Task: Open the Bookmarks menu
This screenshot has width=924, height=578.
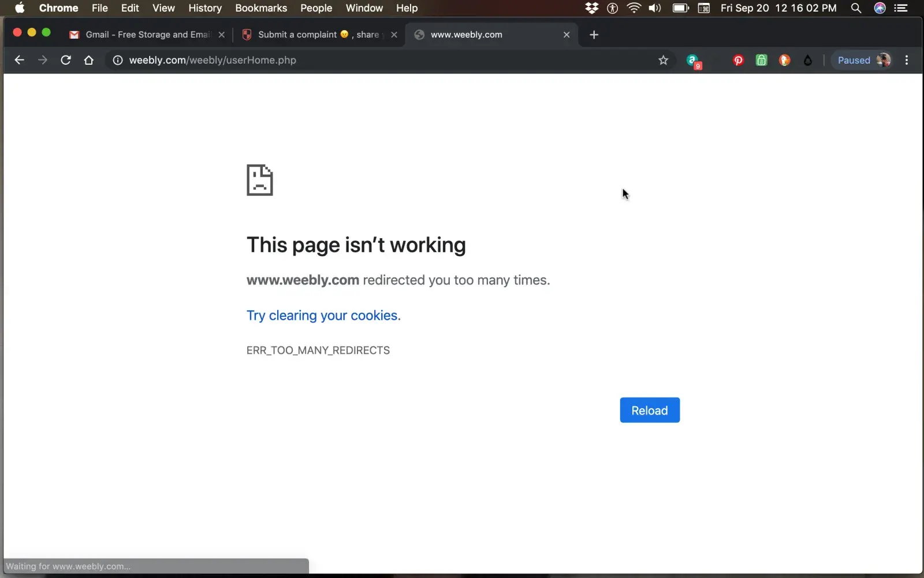Action: (260, 8)
